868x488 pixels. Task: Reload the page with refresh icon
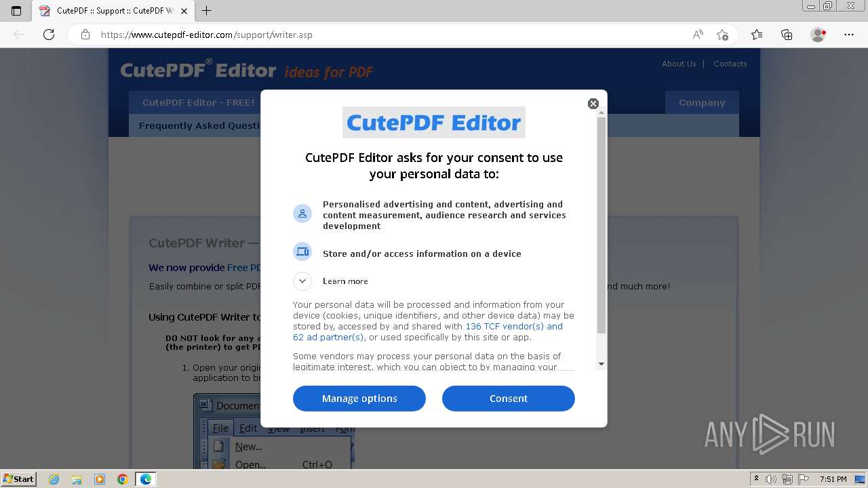click(x=49, y=35)
